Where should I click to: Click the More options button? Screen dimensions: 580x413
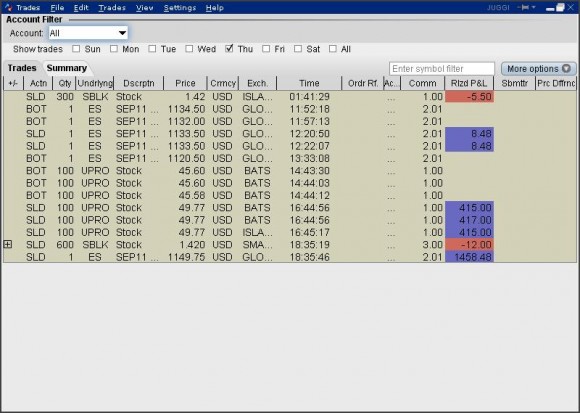point(539,69)
